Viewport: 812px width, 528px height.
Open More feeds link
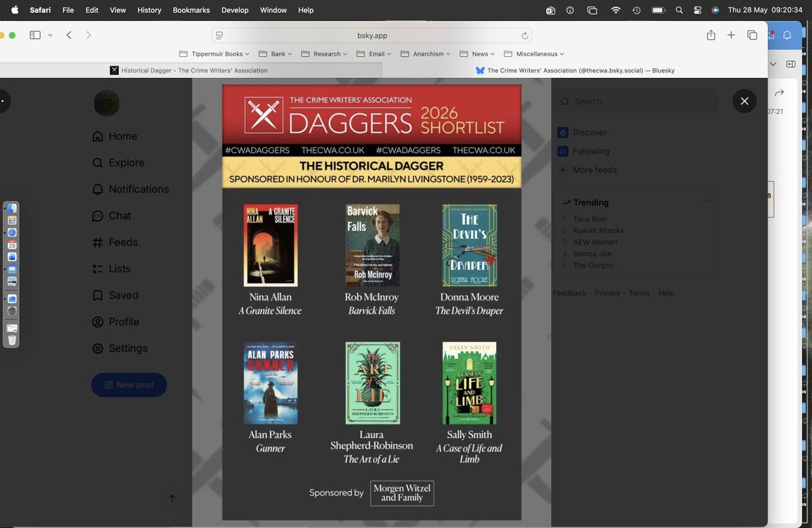587,170
